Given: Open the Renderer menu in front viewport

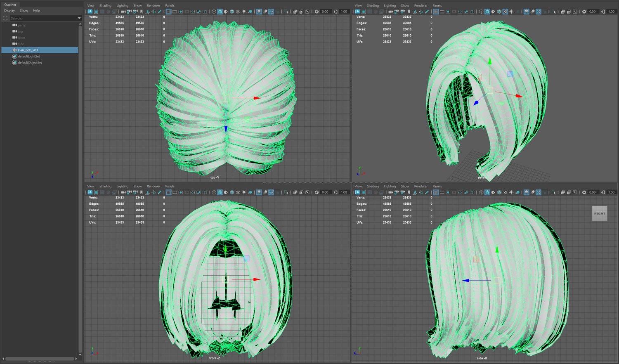Looking at the screenshot, I should pos(154,187).
